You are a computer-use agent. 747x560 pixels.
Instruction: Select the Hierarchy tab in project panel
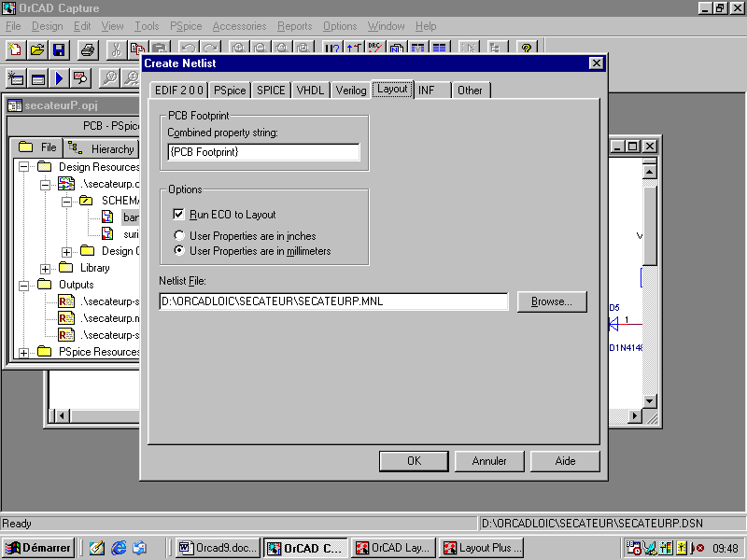click(101, 148)
